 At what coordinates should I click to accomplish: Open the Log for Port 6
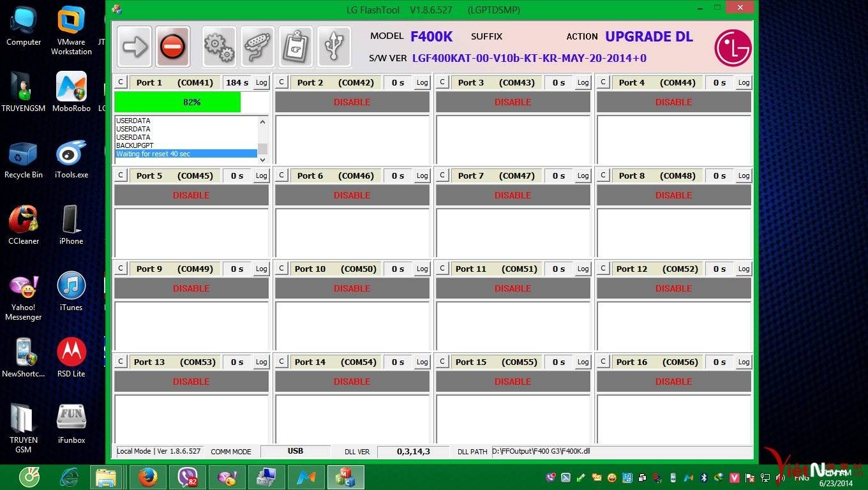tap(423, 175)
